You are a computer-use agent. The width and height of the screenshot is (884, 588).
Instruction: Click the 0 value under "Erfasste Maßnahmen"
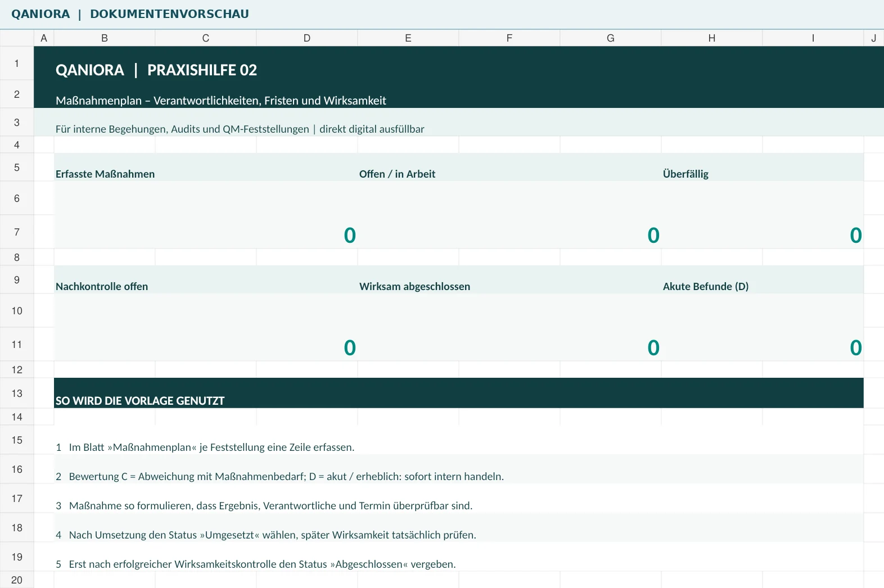click(350, 235)
